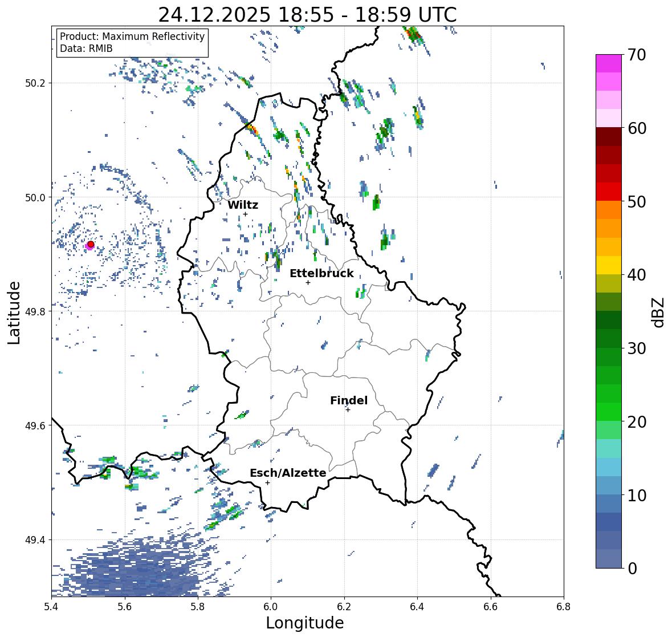Click the 6.4 longitude tick label
Screen dimensions: 672x637
417,607
